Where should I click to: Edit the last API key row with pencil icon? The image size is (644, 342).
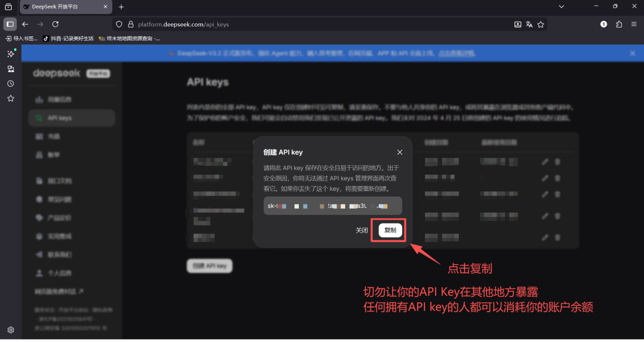545,237
